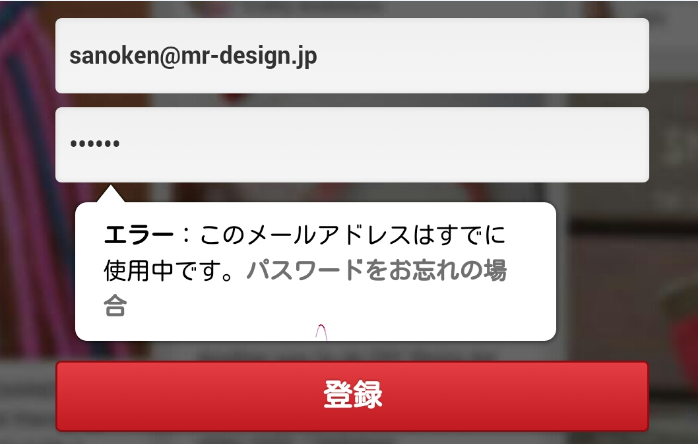Screen dimensions: 698x444
Task: Click the blurred pink striped background image
Action: [27, 178]
